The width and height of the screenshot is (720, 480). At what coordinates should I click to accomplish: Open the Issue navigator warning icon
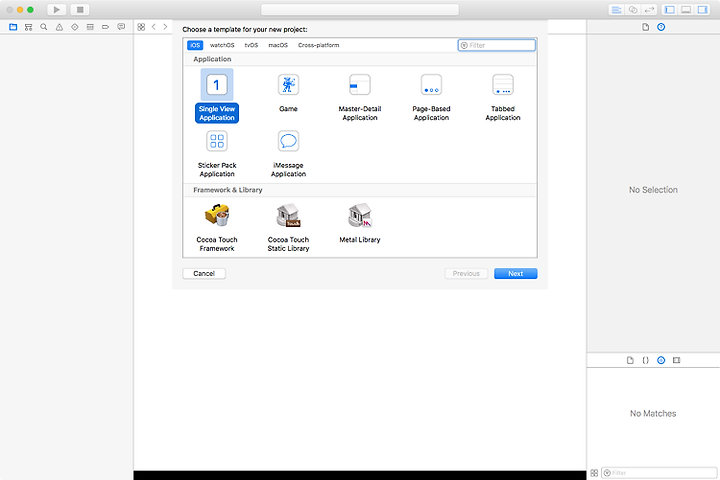[x=59, y=27]
